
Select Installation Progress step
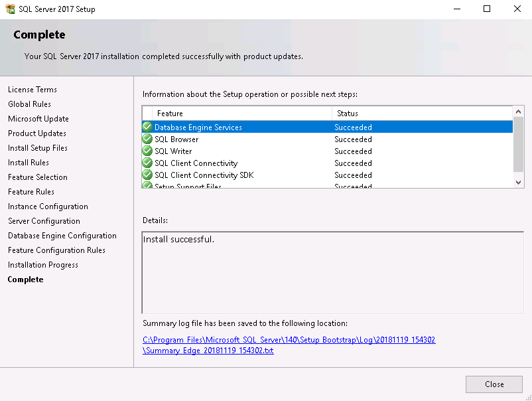click(43, 264)
